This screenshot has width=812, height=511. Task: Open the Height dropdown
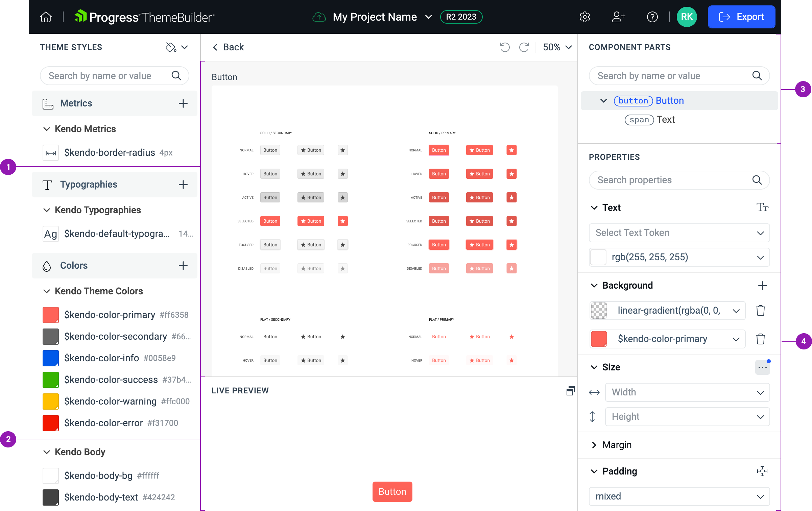coord(687,417)
